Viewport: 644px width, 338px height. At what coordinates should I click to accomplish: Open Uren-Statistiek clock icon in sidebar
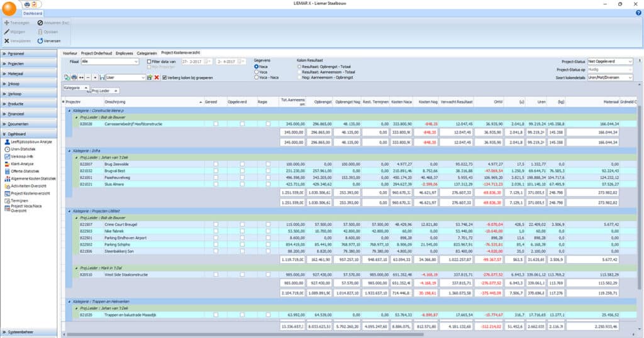pyautogui.click(x=6, y=150)
